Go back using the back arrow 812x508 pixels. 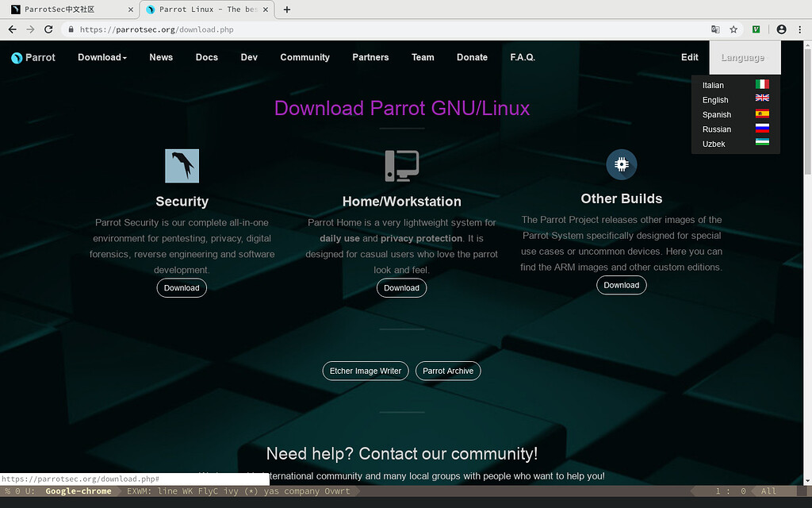pos(12,29)
